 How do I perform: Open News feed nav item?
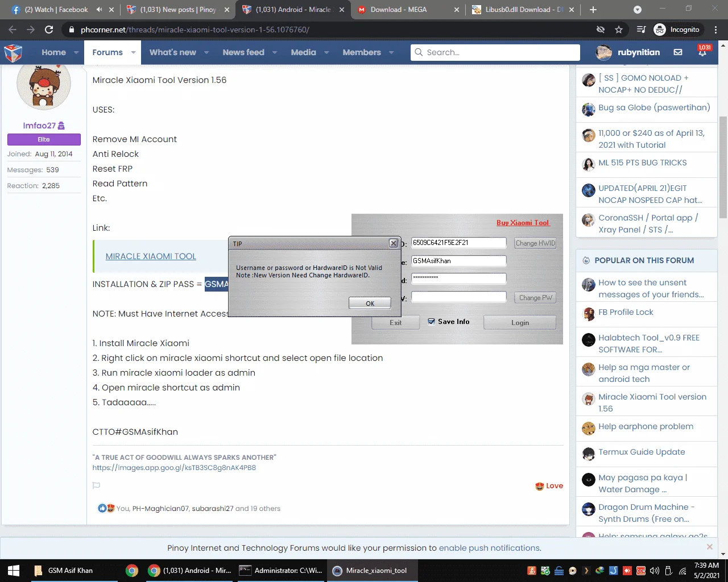[243, 52]
